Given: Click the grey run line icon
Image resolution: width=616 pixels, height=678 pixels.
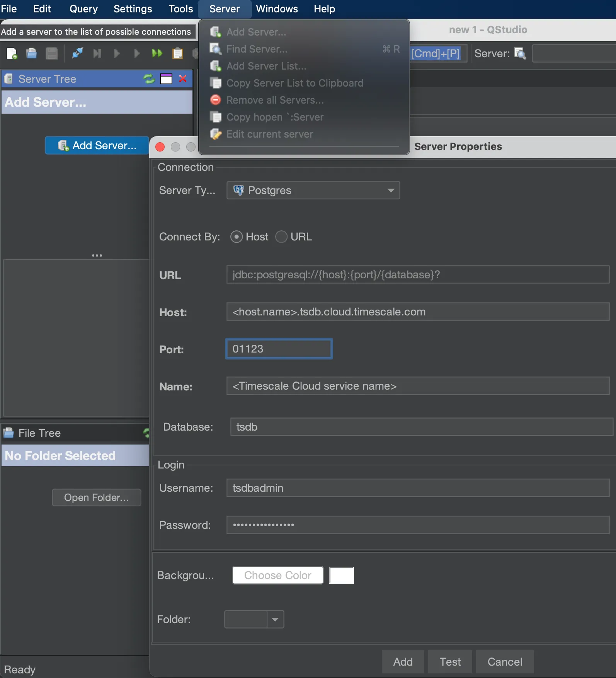Looking at the screenshot, I should click(136, 53).
